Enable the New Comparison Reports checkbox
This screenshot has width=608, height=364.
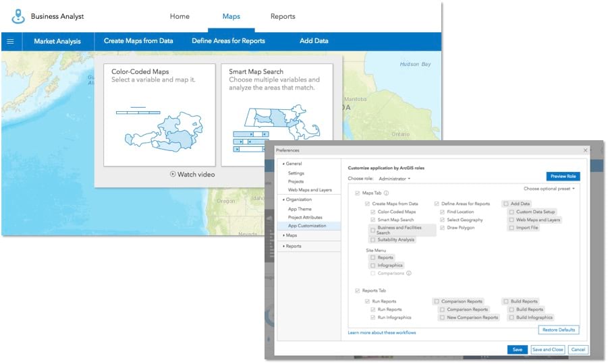pos(442,317)
